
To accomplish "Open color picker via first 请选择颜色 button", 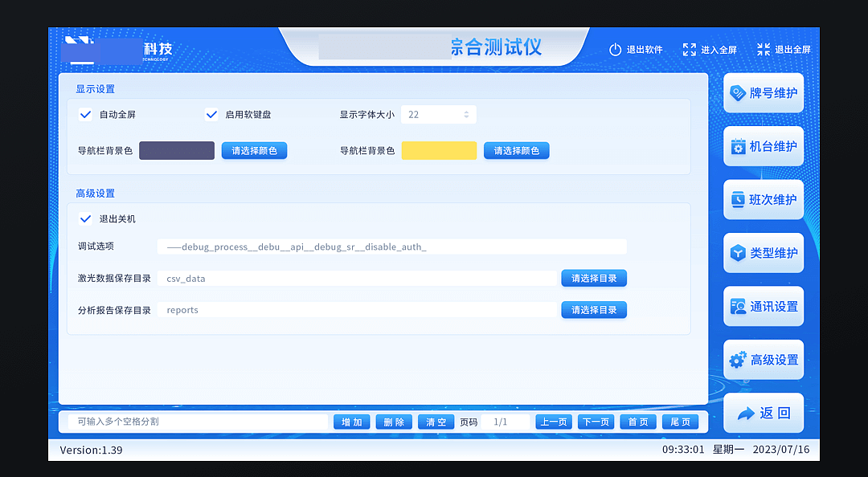I will coord(254,150).
